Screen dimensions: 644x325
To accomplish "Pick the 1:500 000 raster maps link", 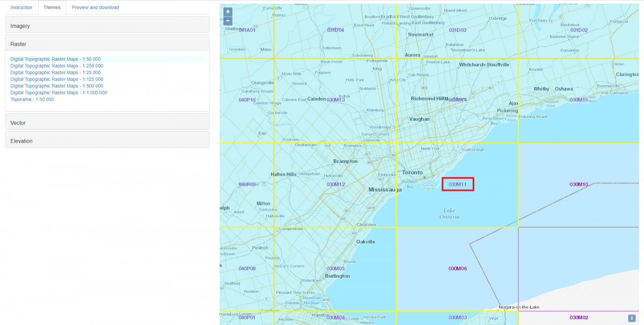I will [56, 86].
